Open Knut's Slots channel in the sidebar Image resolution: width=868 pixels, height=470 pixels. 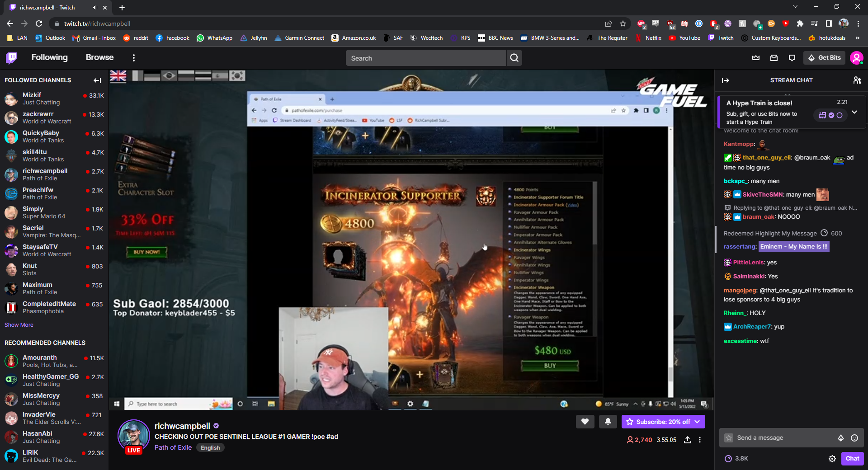(x=54, y=269)
